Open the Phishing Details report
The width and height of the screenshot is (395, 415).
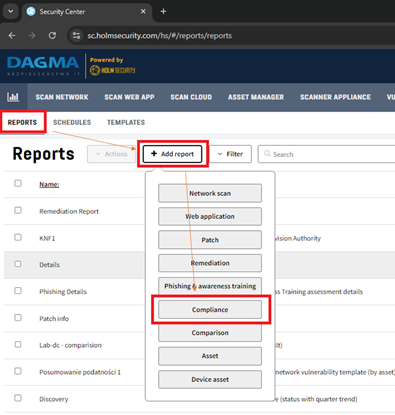tap(63, 292)
